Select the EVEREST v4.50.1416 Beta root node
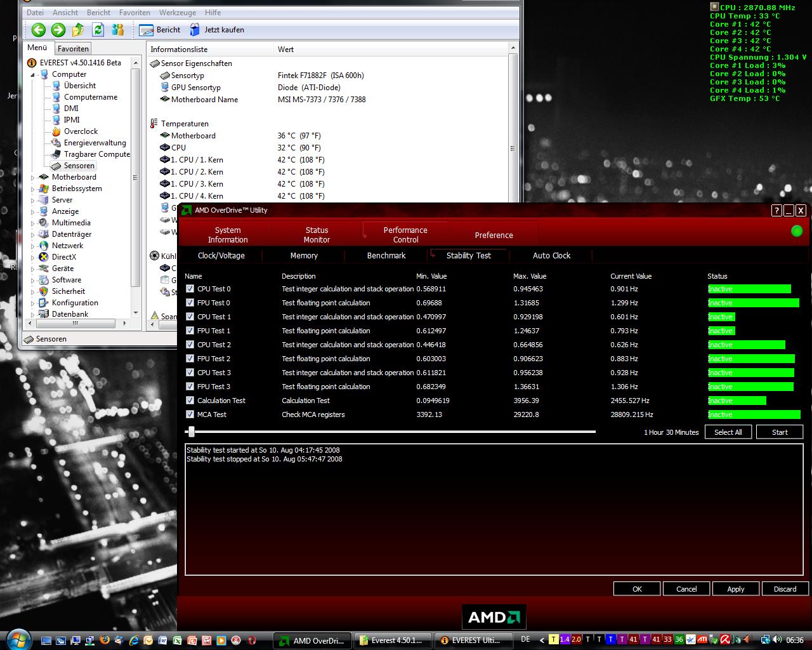 (x=74, y=63)
